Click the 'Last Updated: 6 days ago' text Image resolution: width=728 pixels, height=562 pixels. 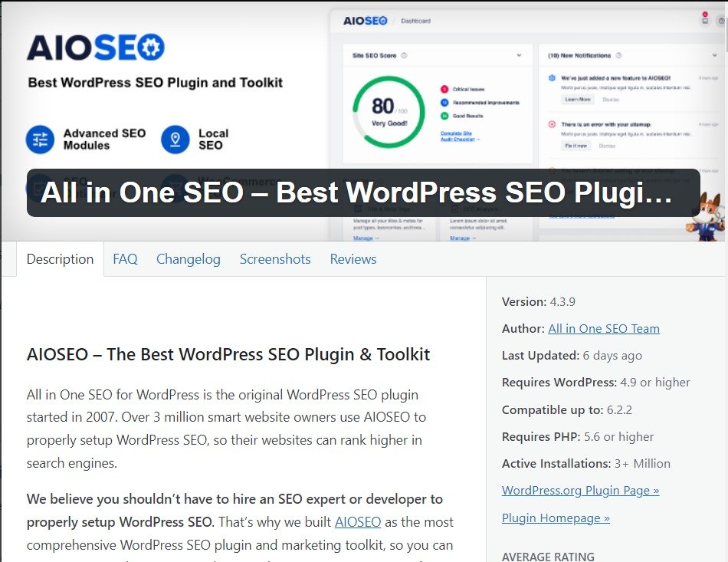[x=572, y=356]
